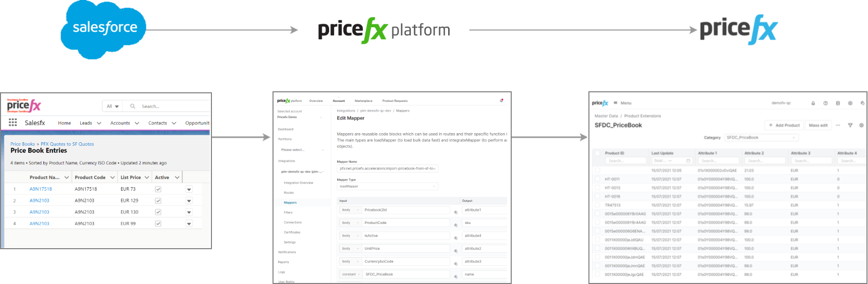This screenshot has width=868, height=284.
Task: Open the row actions dropdown for the EUR 129 entry
Action: click(x=189, y=201)
